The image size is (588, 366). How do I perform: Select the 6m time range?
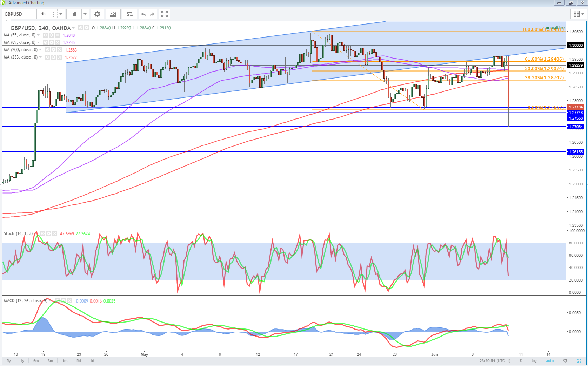coord(36,361)
